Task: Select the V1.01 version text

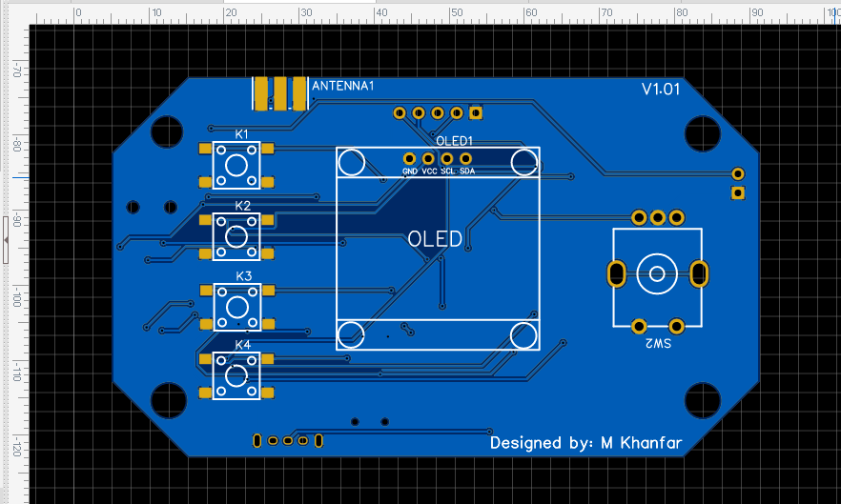Action: coord(661,89)
